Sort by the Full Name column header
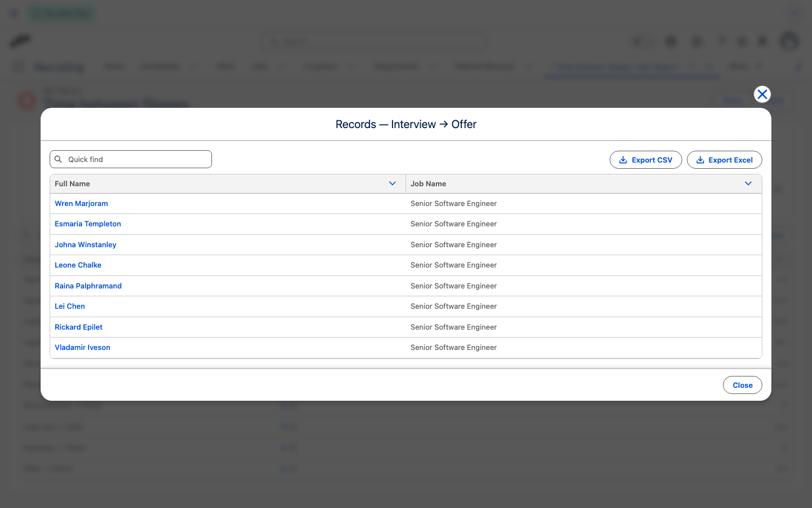 click(72, 184)
